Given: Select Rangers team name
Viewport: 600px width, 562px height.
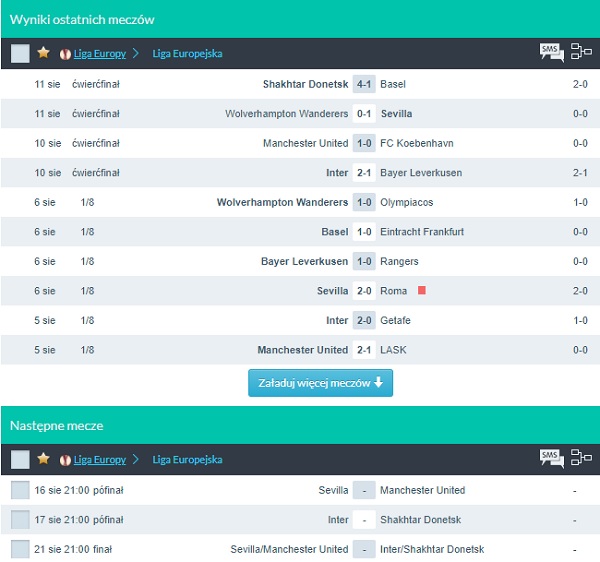Looking at the screenshot, I should pos(399,261).
